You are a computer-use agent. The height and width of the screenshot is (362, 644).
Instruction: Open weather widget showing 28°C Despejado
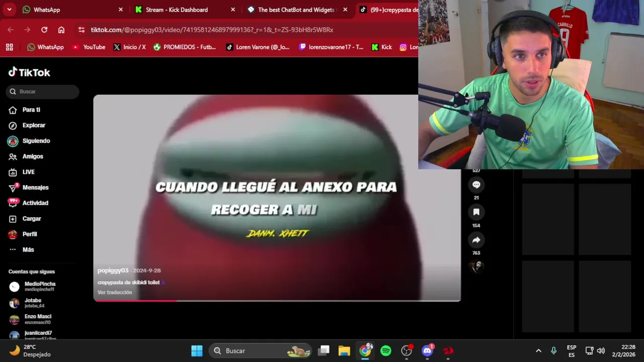tap(31, 351)
